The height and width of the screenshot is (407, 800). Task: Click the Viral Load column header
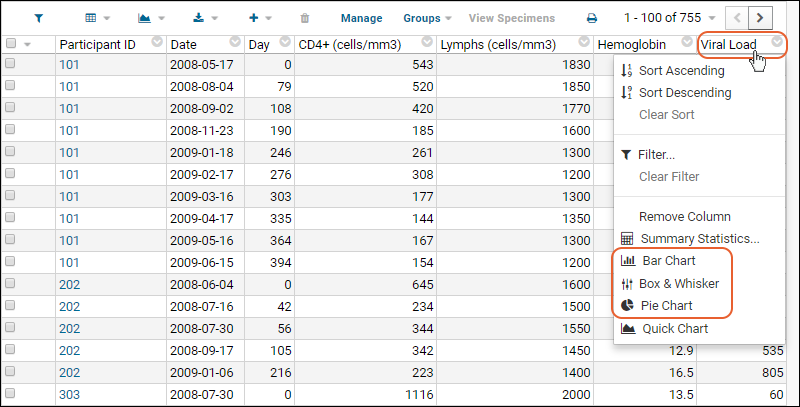728,45
